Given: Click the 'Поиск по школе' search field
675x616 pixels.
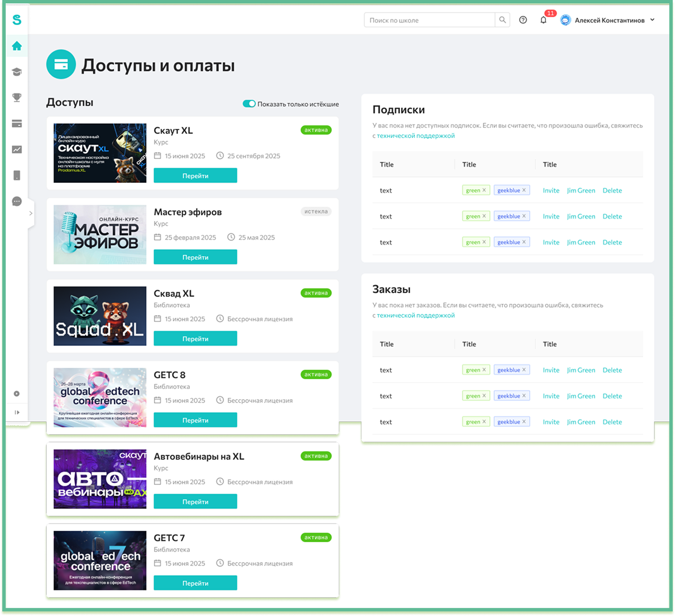Looking at the screenshot, I should 429,20.
